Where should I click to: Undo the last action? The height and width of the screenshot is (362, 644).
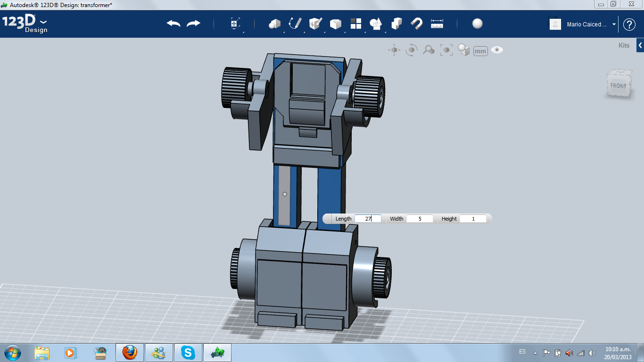(173, 24)
